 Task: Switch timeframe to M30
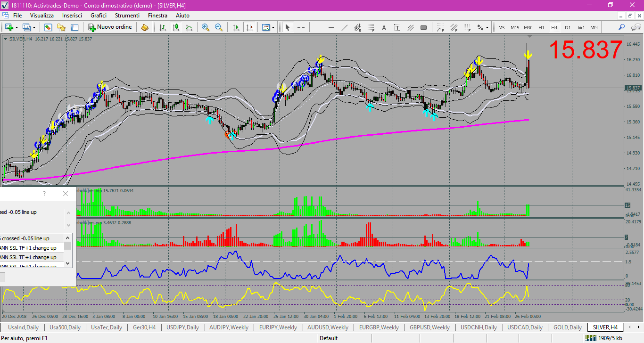click(x=528, y=27)
